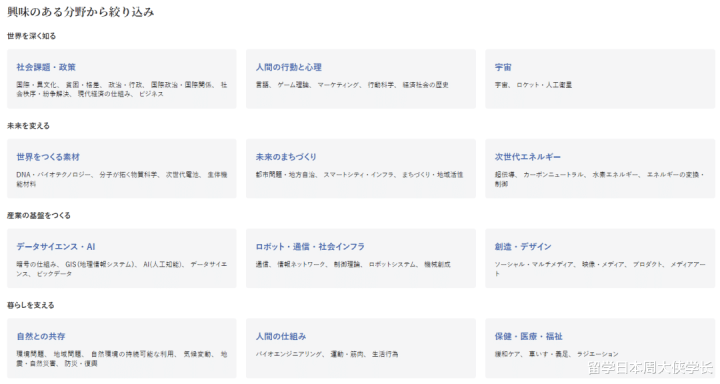Image resolution: width=720 pixels, height=384 pixels.
Task: Select データサイエンス・AI field
Action: tap(122, 258)
